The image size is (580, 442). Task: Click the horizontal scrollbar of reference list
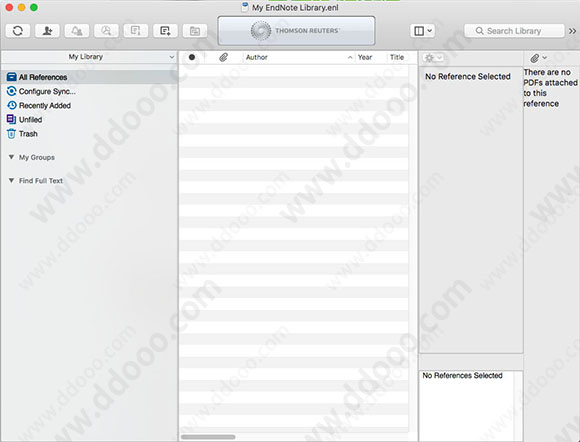tap(208, 437)
